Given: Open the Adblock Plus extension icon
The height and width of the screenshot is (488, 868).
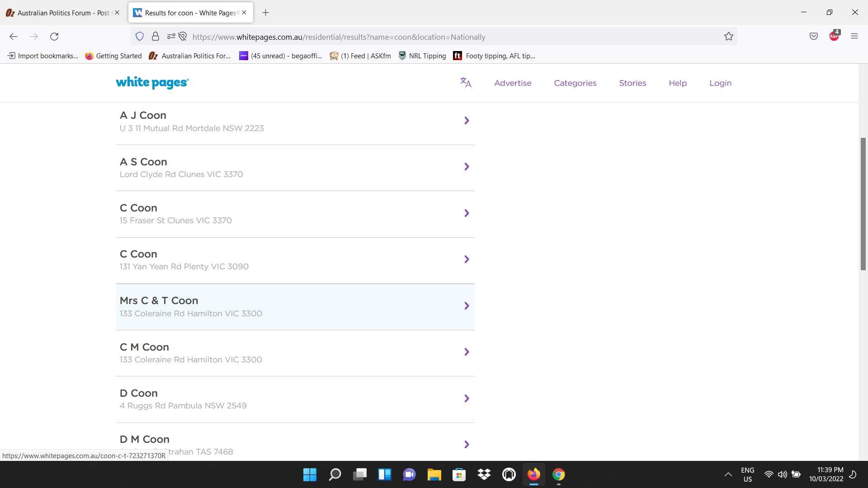Looking at the screenshot, I should [x=834, y=36].
